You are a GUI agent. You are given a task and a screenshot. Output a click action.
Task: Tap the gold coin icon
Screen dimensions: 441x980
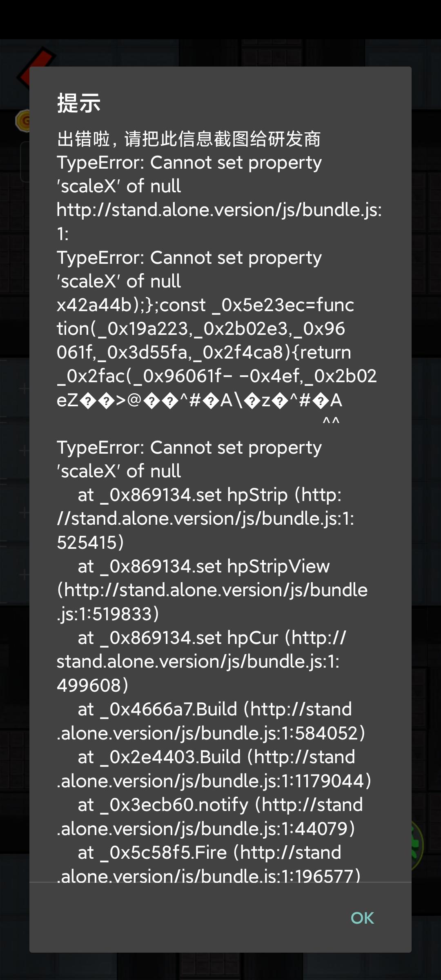point(22,120)
